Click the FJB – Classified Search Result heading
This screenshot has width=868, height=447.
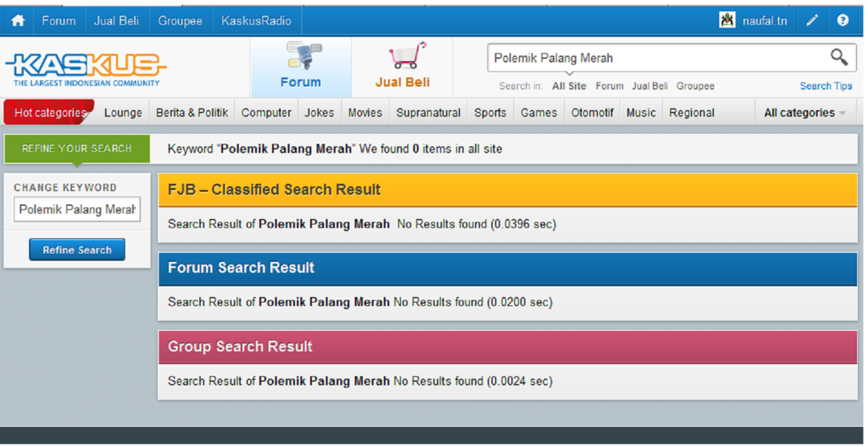(x=274, y=190)
